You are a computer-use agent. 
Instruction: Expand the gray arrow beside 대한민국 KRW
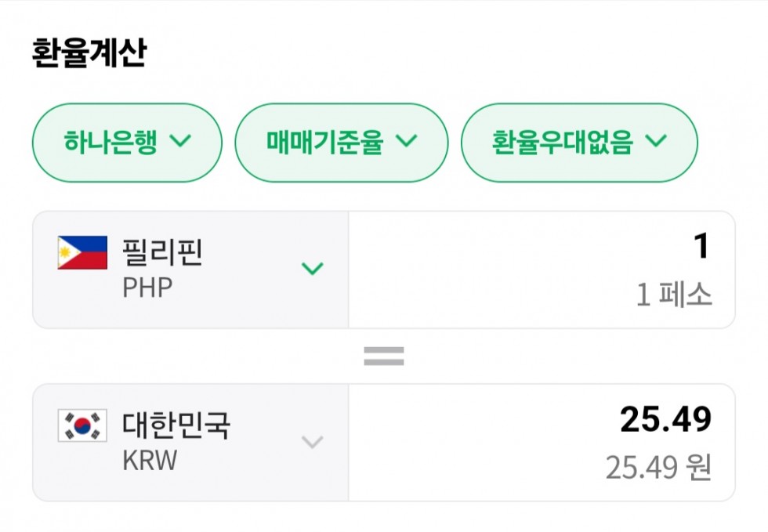313,443
